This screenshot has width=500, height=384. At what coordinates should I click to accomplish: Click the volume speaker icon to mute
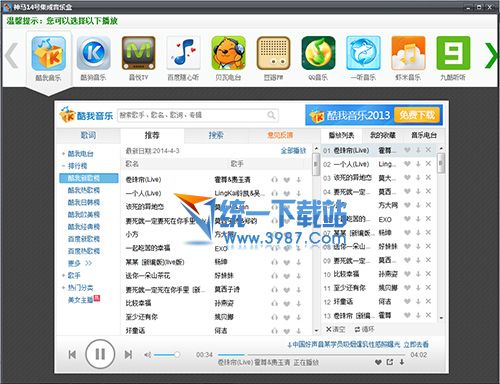click(147, 355)
